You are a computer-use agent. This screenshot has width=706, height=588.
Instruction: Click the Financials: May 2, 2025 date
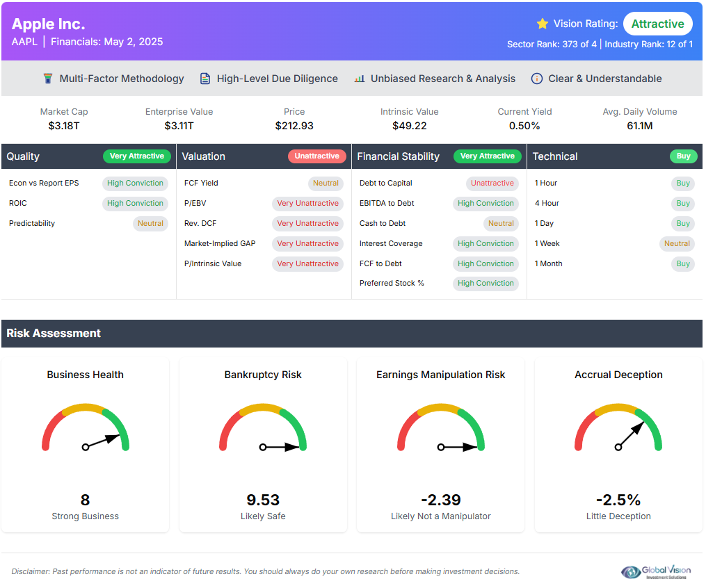106,42
